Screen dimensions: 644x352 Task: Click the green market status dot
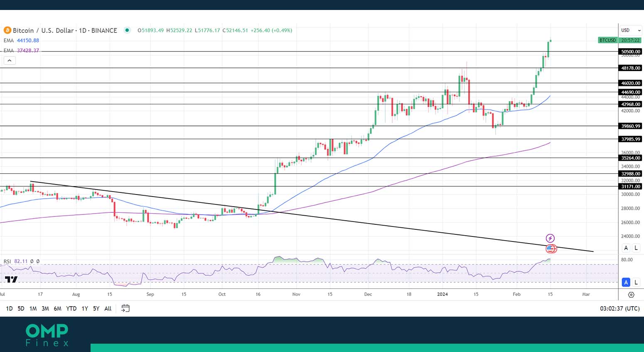pyautogui.click(x=127, y=30)
